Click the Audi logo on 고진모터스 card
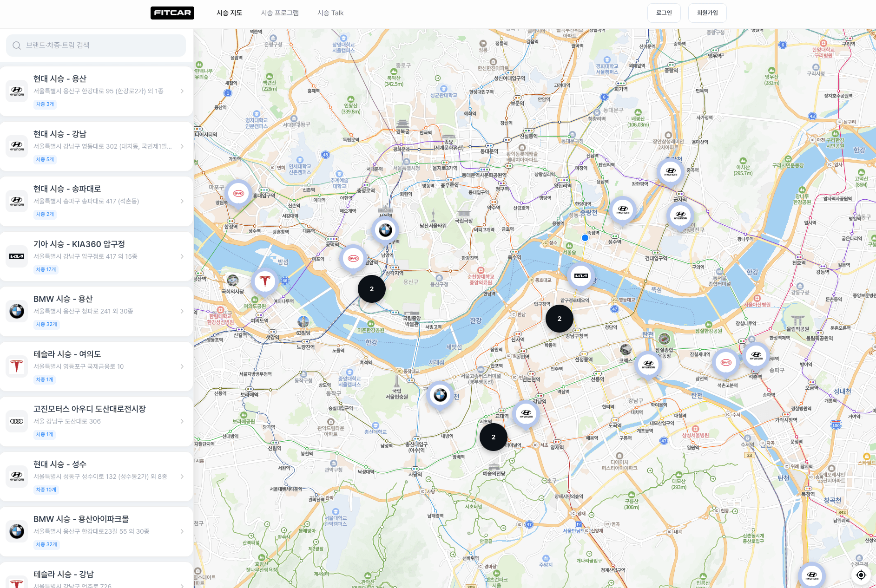This screenshot has height=588, width=876. 17,421
